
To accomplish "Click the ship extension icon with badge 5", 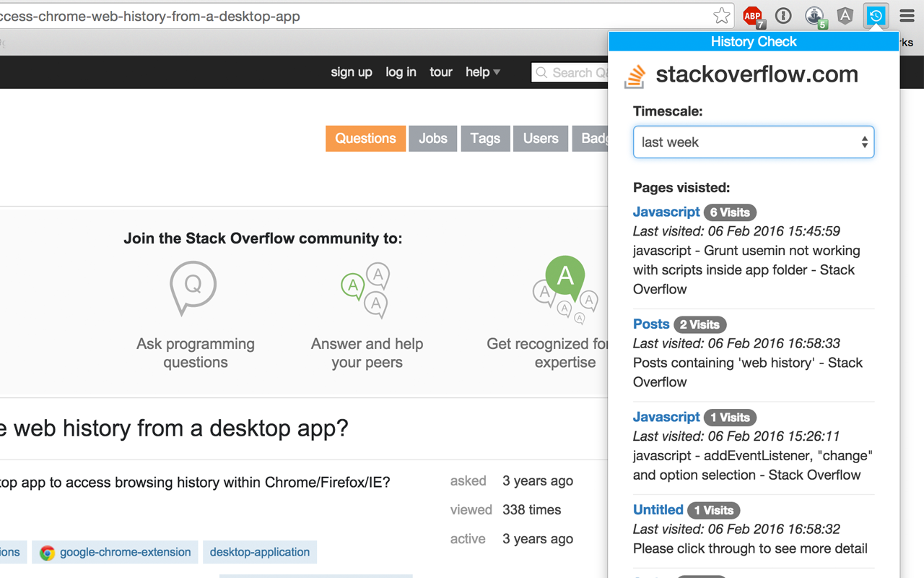I will pos(815,17).
